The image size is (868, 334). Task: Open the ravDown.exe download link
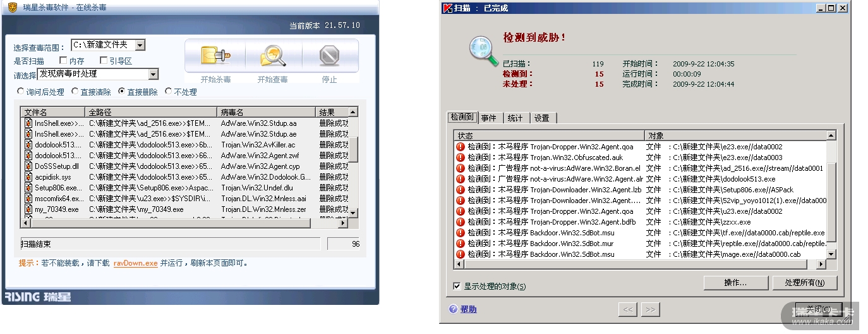point(135,263)
